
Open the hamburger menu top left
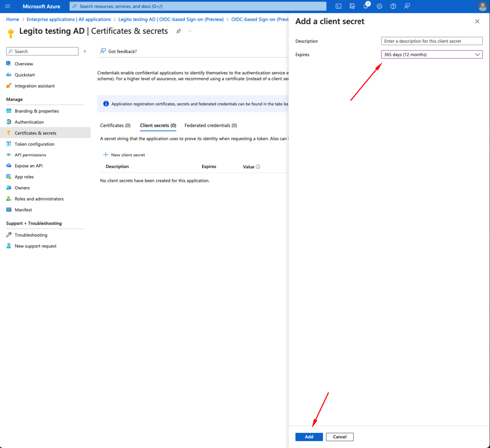(7, 6)
